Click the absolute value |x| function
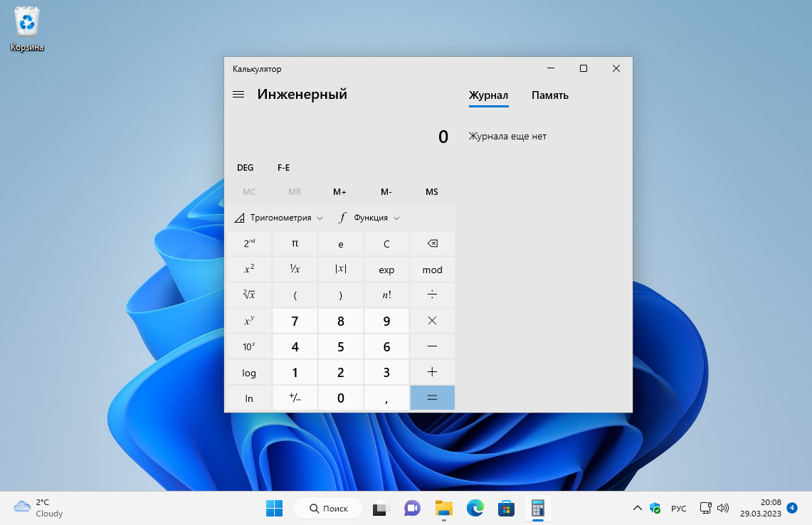This screenshot has width=812, height=525. (x=340, y=269)
